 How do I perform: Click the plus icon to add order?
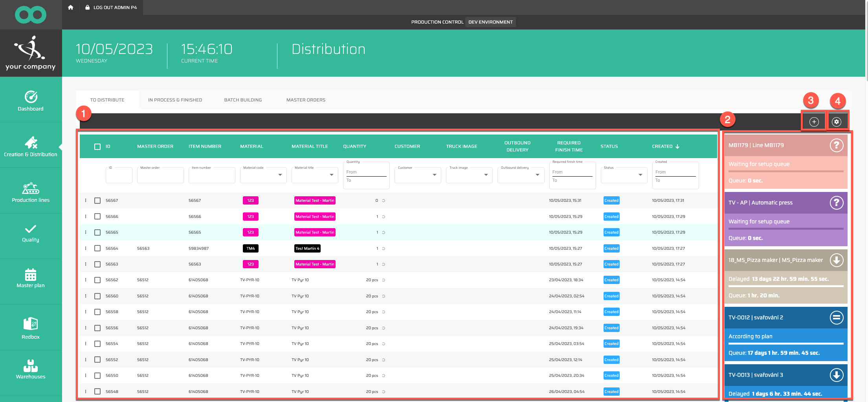(x=814, y=122)
